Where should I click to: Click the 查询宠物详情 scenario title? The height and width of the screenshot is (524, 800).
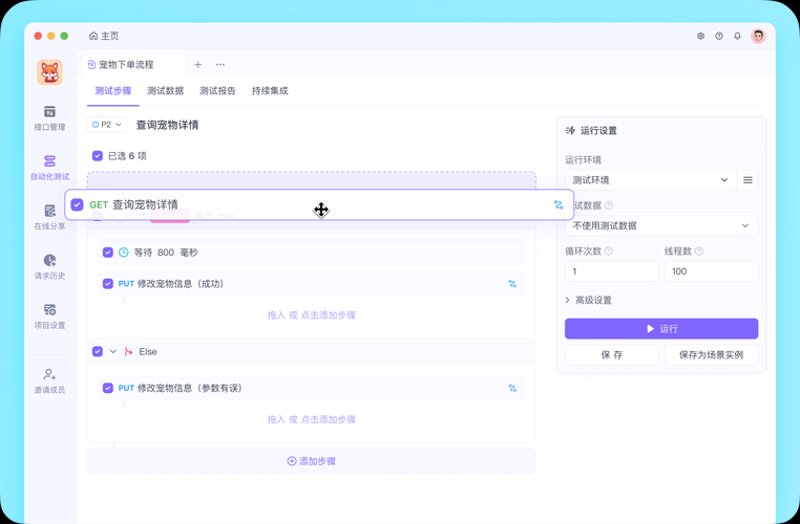167,125
